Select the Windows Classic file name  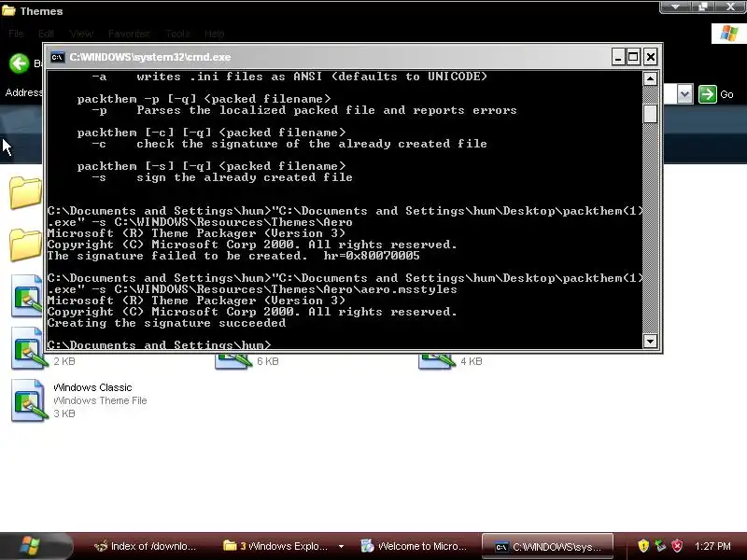(92, 387)
